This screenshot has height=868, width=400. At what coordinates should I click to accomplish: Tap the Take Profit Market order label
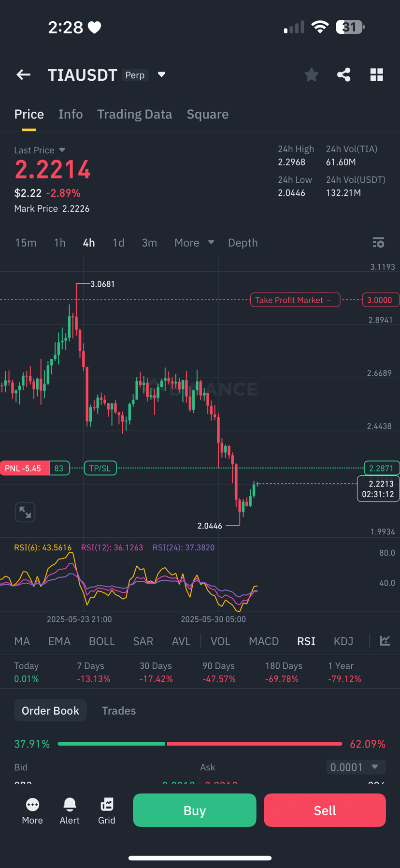(295, 300)
